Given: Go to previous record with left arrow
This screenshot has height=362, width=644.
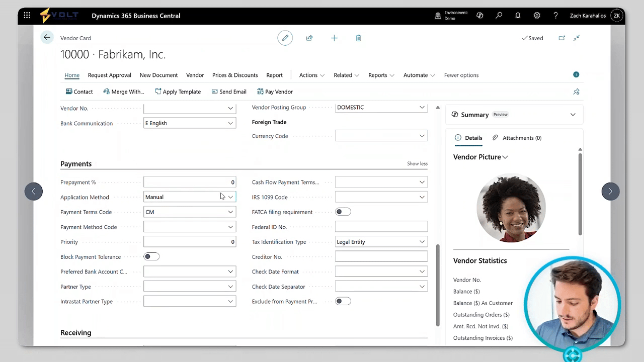Looking at the screenshot, I should (x=34, y=191).
